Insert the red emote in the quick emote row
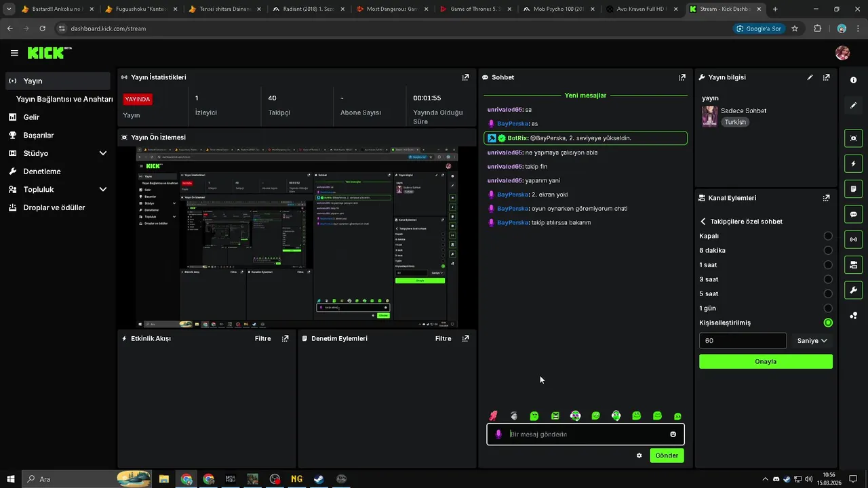The width and height of the screenshot is (868, 488). [x=493, y=415]
